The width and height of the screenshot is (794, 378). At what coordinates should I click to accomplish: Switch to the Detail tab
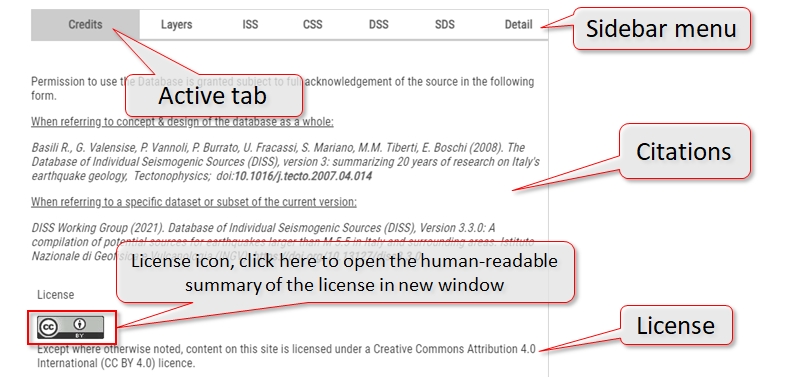pyautogui.click(x=518, y=24)
